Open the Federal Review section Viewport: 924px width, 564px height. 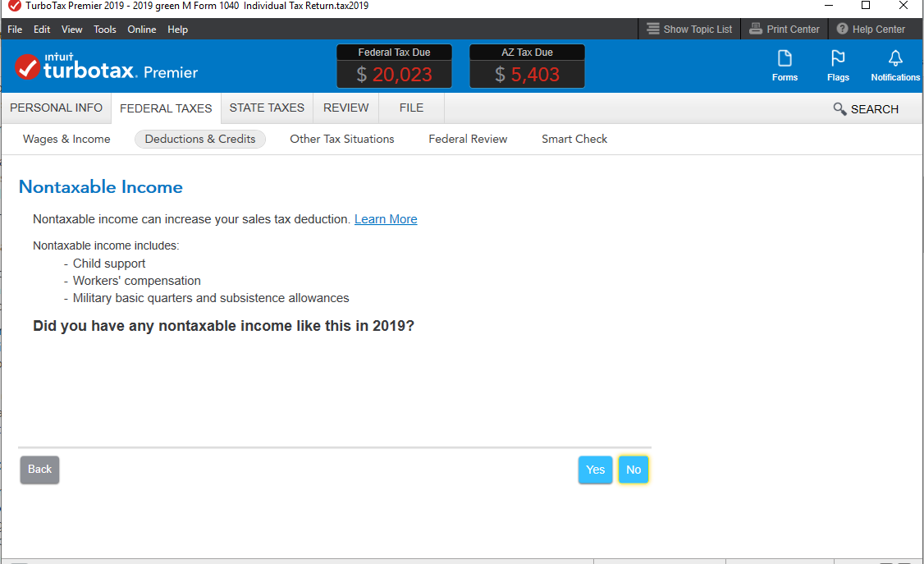pos(468,139)
